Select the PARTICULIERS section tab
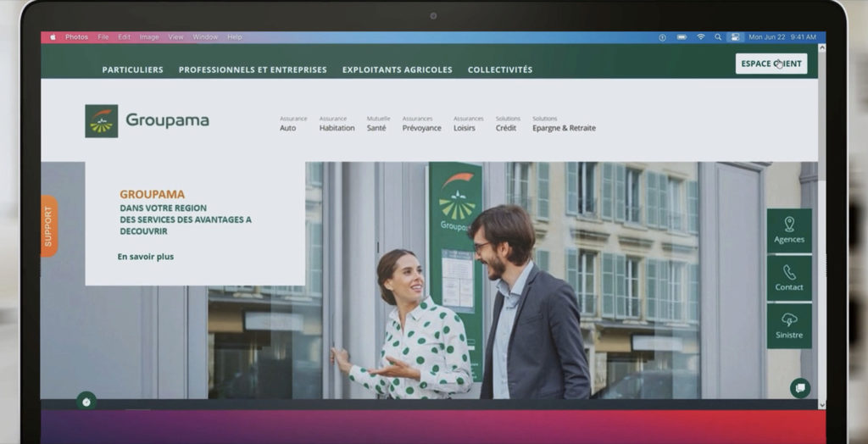Viewport: 868px width, 444px height. click(x=132, y=69)
